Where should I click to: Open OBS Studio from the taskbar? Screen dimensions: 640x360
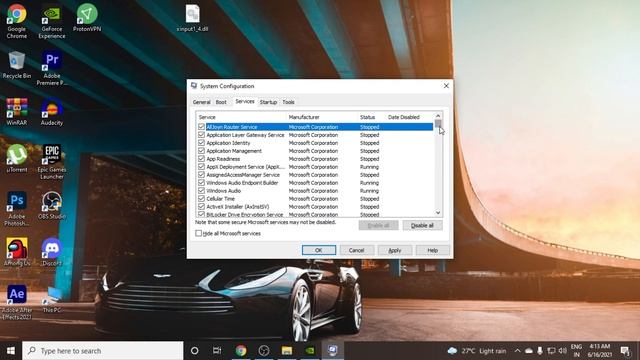point(264,351)
